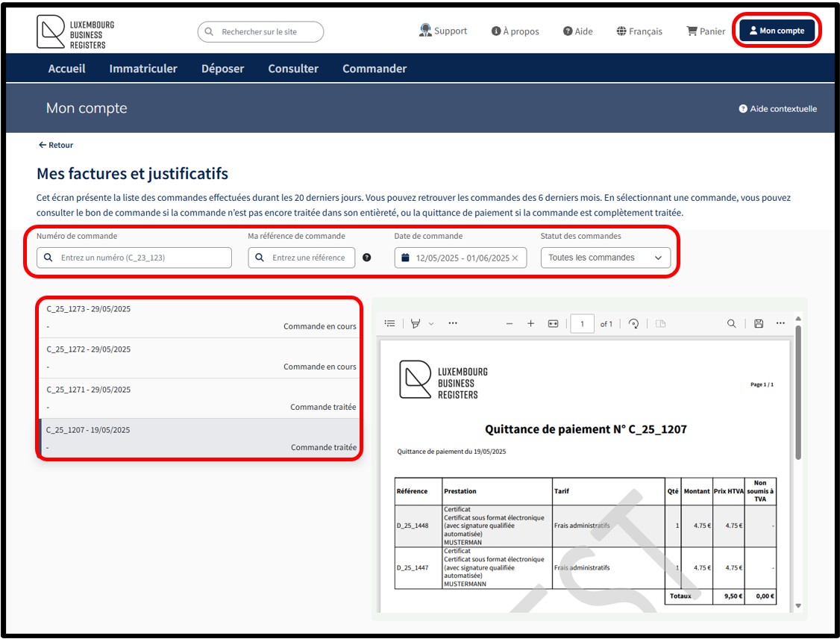Image resolution: width=840 pixels, height=639 pixels.
Task: Click the help icon beside reference field
Action: 366,258
